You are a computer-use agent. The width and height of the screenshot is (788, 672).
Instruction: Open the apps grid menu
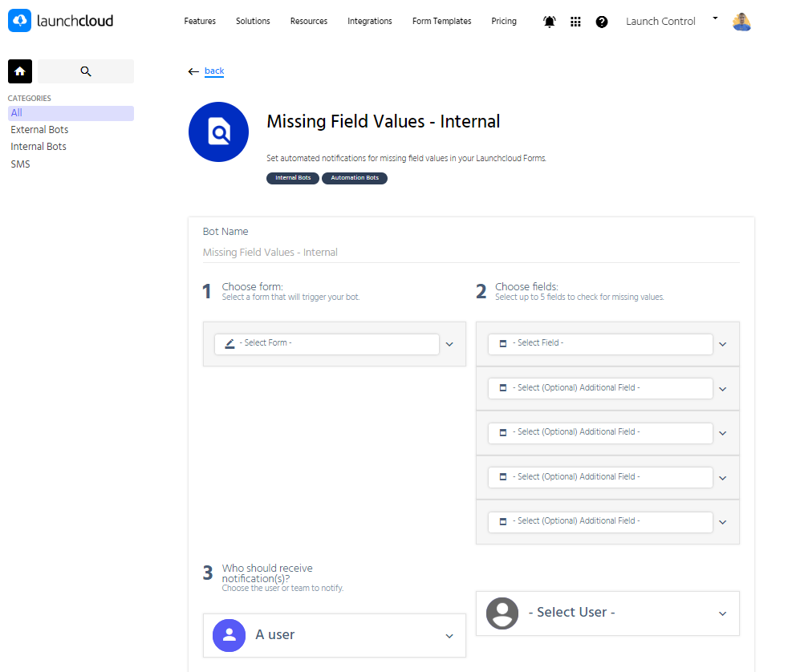575,22
